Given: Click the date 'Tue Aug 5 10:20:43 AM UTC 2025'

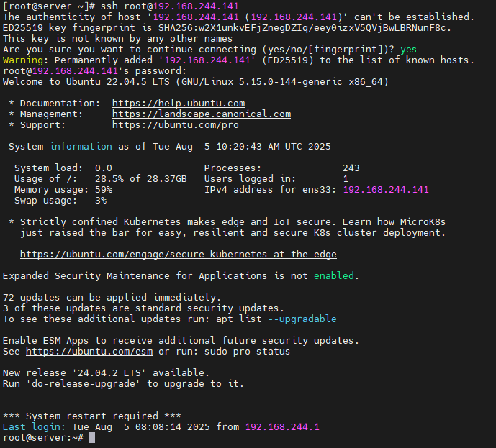Looking at the screenshot, I should 242,146.
